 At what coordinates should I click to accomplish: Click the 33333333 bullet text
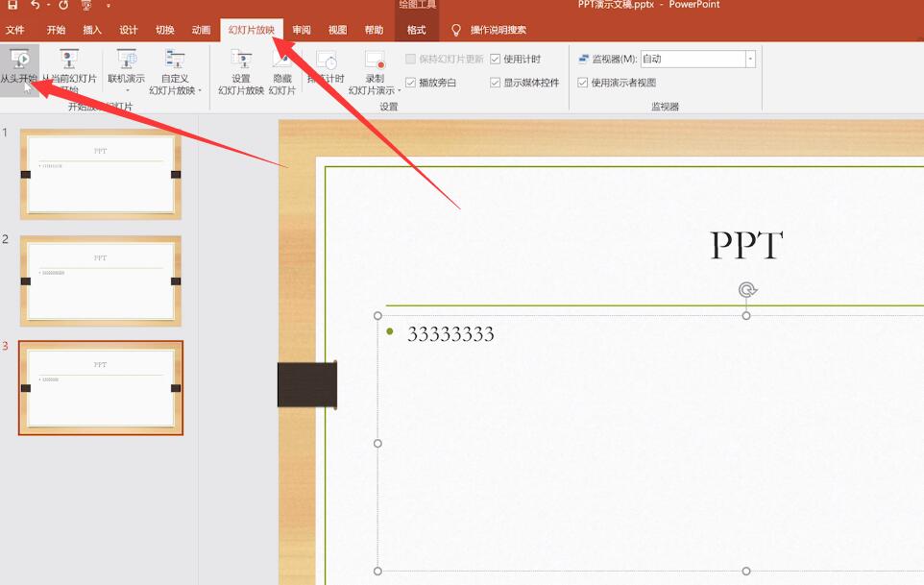tap(450, 334)
